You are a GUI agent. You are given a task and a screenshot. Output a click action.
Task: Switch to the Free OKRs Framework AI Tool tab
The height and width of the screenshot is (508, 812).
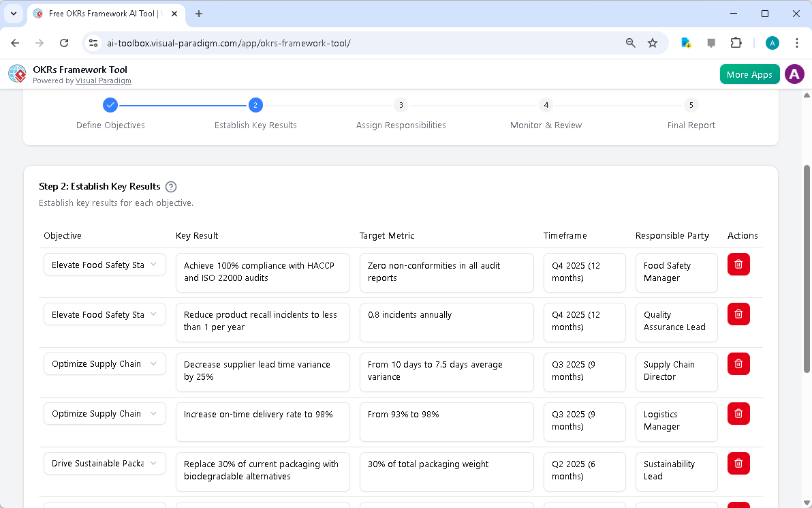pos(102,14)
